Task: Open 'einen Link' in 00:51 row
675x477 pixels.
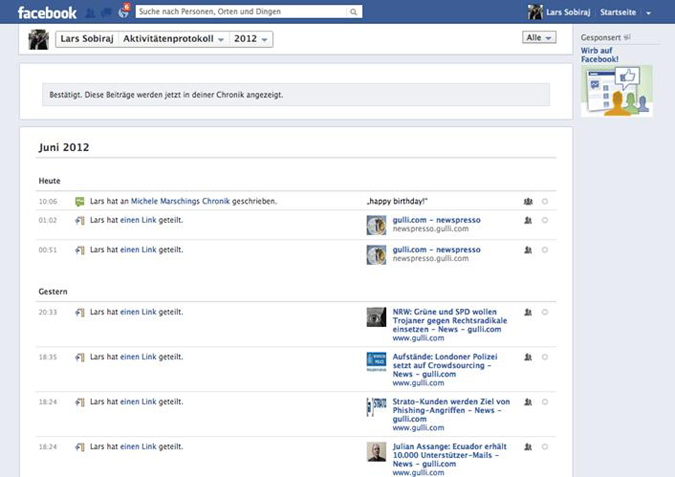Action: pos(138,250)
